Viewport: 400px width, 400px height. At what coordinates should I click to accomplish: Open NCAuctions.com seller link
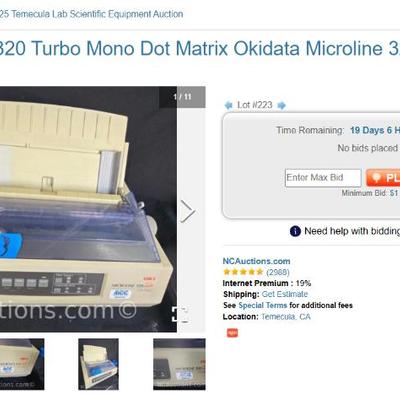[x=256, y=261]
